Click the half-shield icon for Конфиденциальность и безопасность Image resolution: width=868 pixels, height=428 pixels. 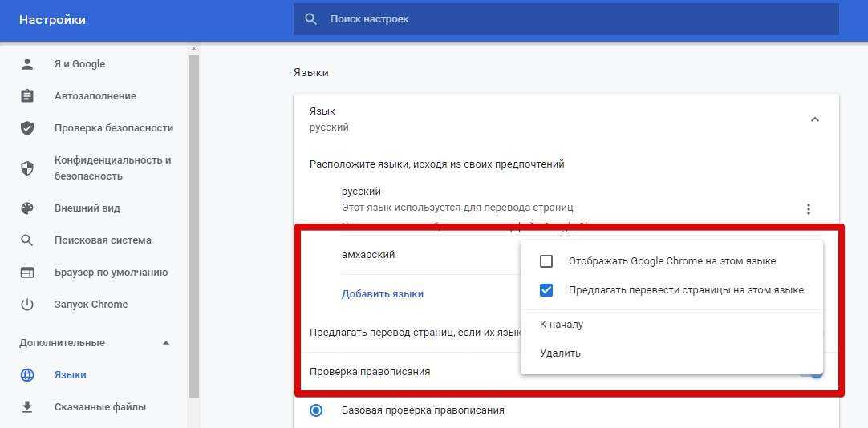(x=26, y=168)
